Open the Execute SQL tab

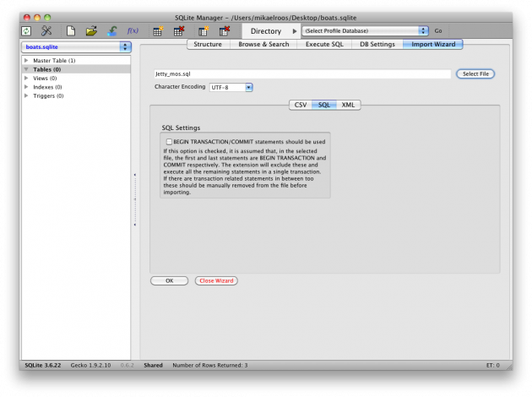(x=324, y=44)
